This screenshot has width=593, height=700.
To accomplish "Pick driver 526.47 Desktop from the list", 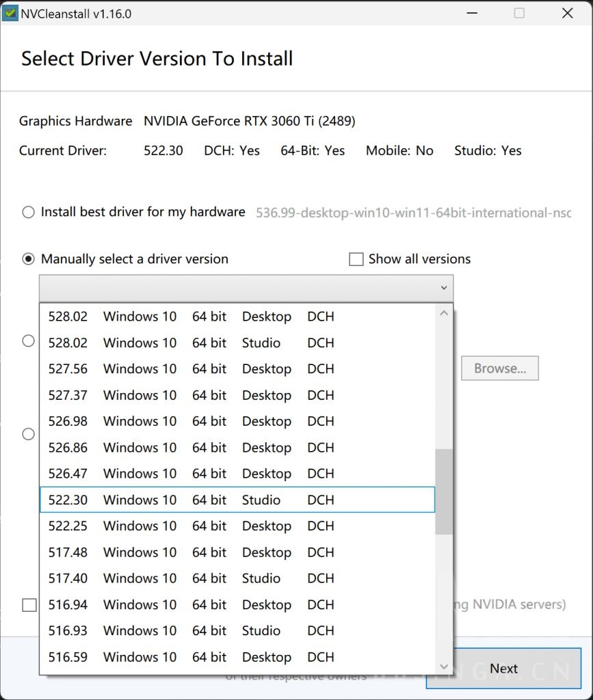I will [205, 474].
